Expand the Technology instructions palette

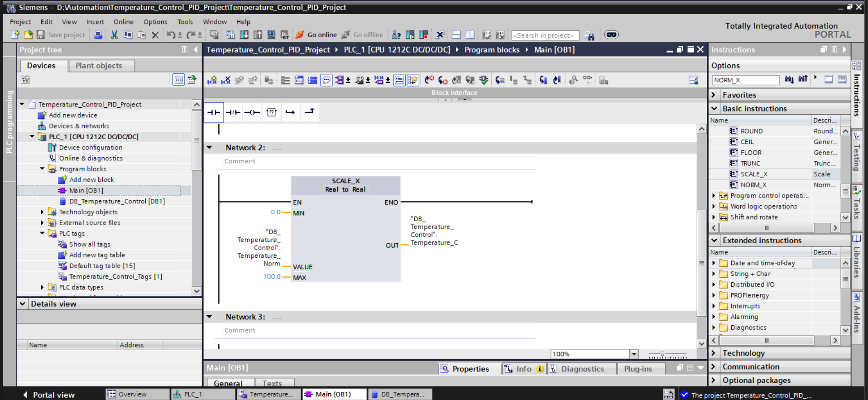714,353
